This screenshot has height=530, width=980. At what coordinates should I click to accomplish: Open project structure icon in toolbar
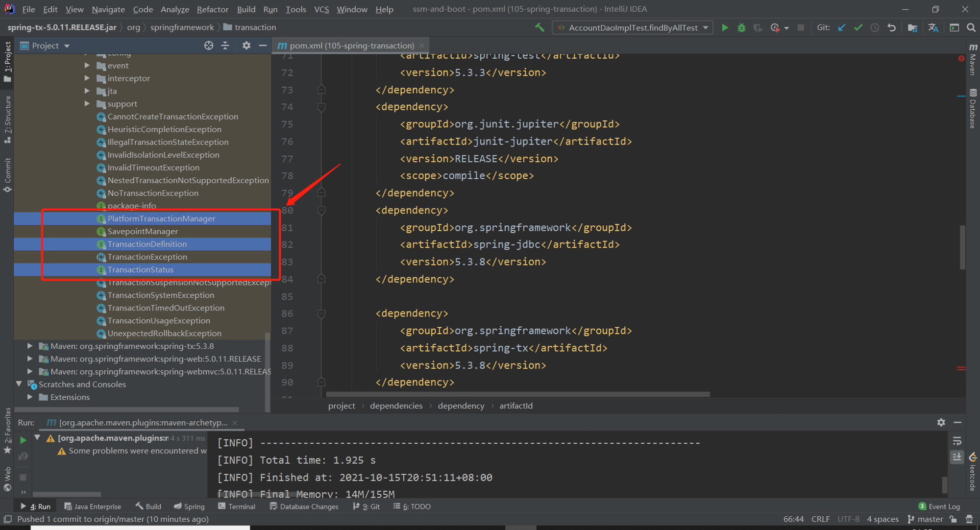coord(912,27)
